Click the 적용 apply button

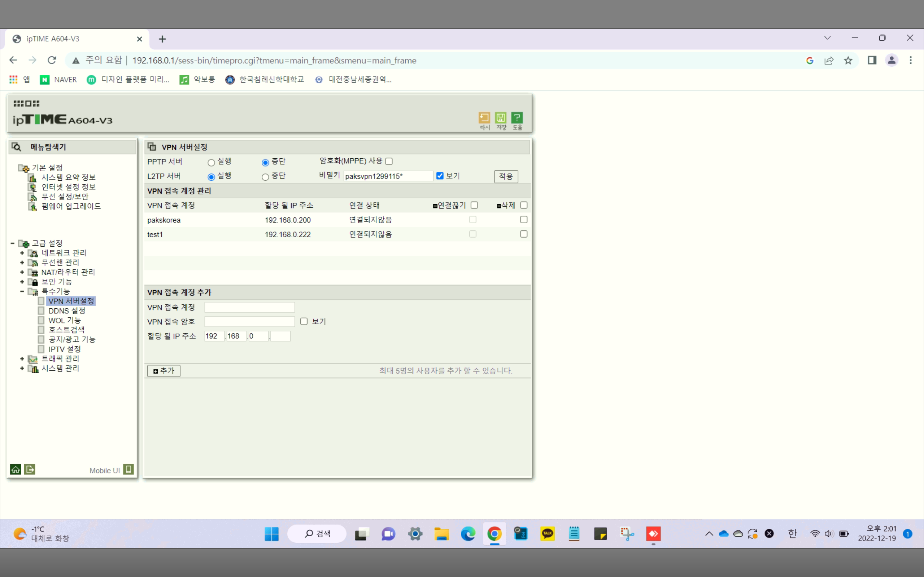[x=506, y=177]
